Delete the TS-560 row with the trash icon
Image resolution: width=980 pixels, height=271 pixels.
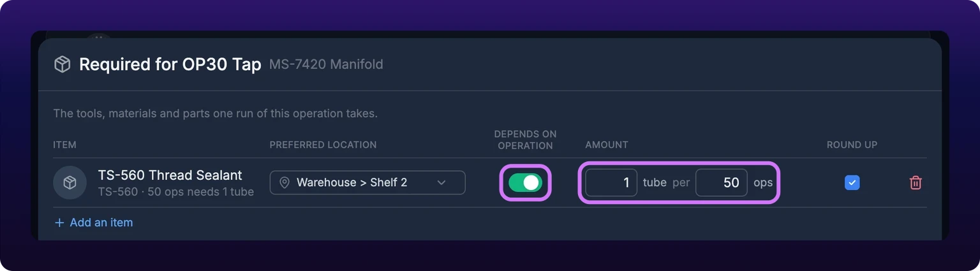tap(916, 183)
